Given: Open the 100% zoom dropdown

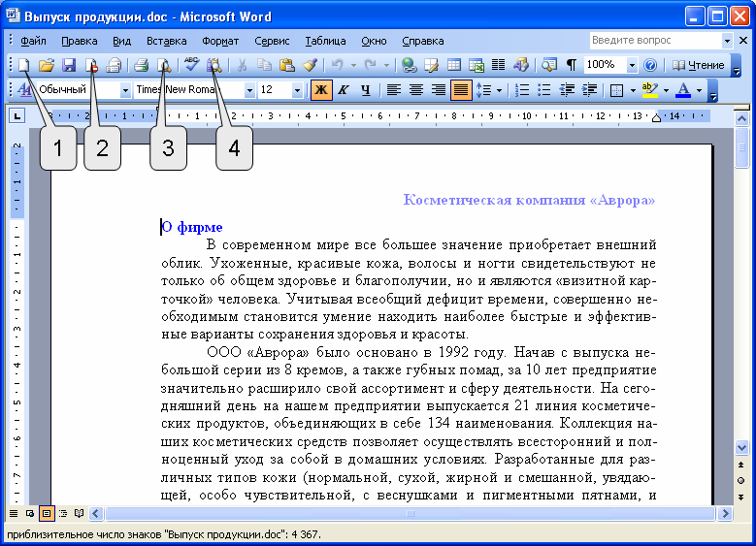Looking at the screenshot, I should coord(632,65).
